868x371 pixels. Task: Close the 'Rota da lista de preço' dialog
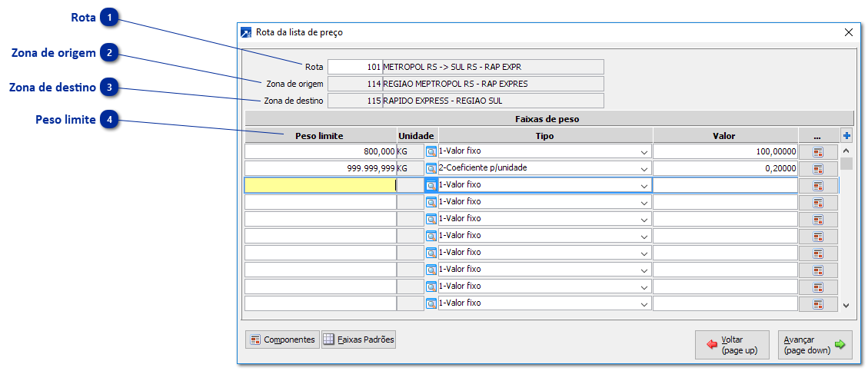point(848,32)
